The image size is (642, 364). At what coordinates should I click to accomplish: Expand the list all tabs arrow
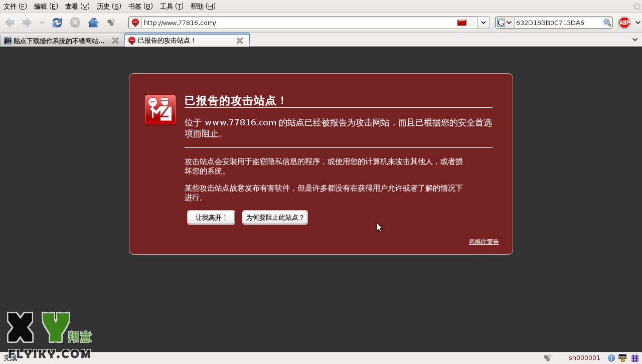coord(635,40)
